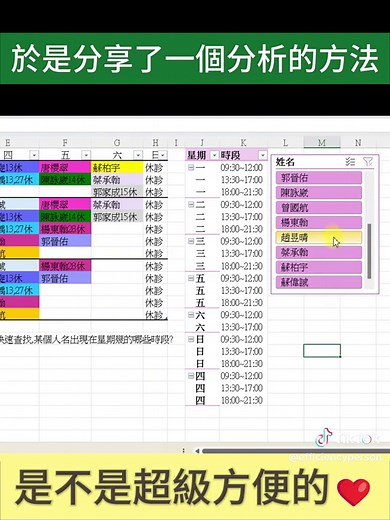The width and height of the screenshot is (390, 520).
Task: Click the 時段 pivot header cell
Action: click(x=243, y=155)
